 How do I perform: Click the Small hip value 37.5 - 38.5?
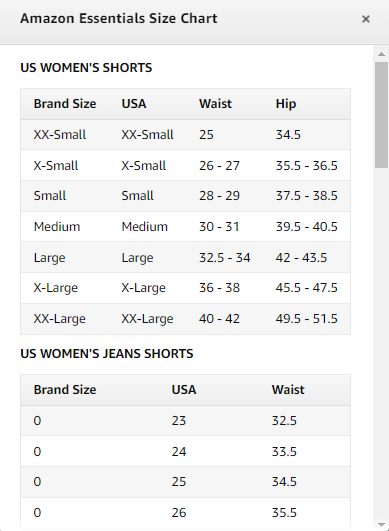tap(306, 196)
